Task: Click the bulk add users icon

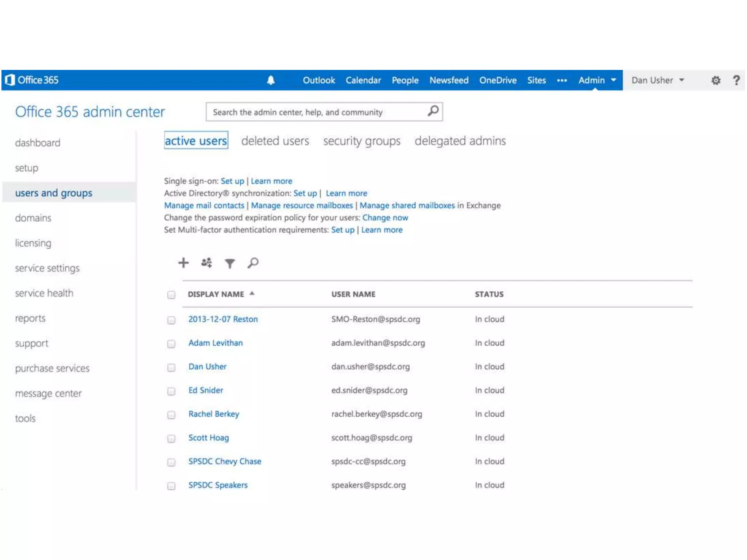Action: point(206,262)
